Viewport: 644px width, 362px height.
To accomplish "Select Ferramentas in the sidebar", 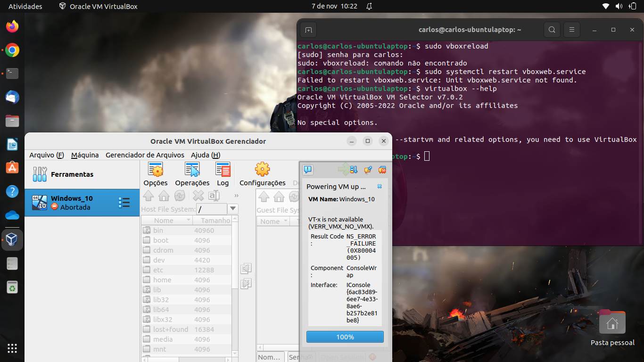I will [x=82, y=174].
